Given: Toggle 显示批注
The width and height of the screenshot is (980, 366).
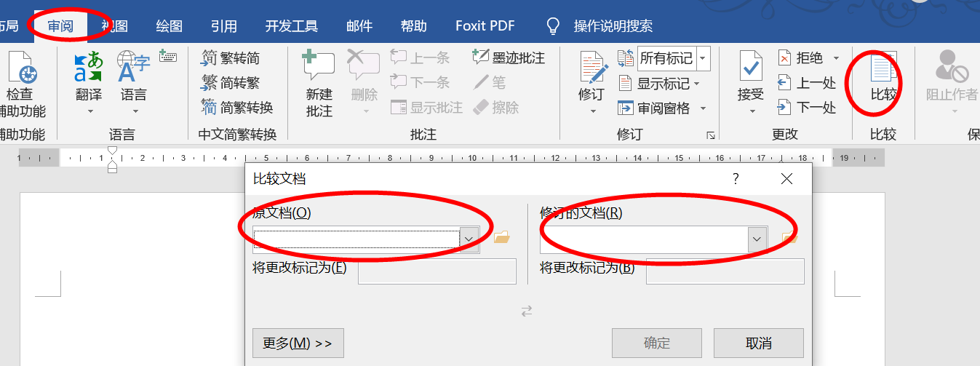Looking at the screenshot, I should coord(426,107).
